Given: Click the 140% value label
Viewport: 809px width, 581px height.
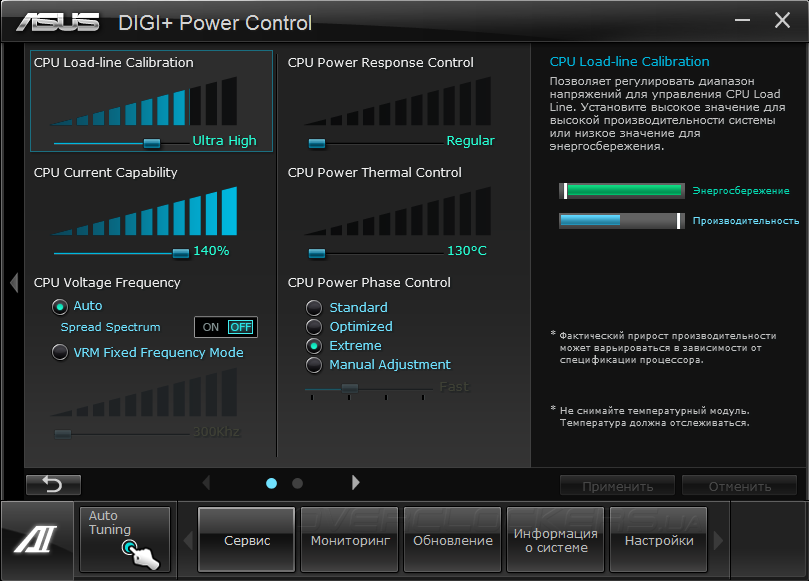Looking at the screenshot, I should point(211,251).
